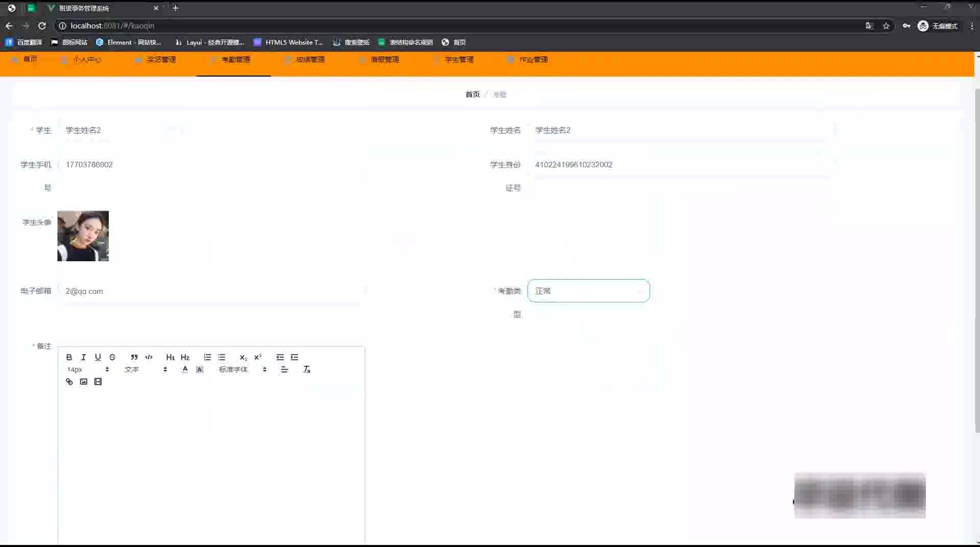Increase indent in the editor
Image resolution: width=980 pixels, height=547 pixels.
295,357
